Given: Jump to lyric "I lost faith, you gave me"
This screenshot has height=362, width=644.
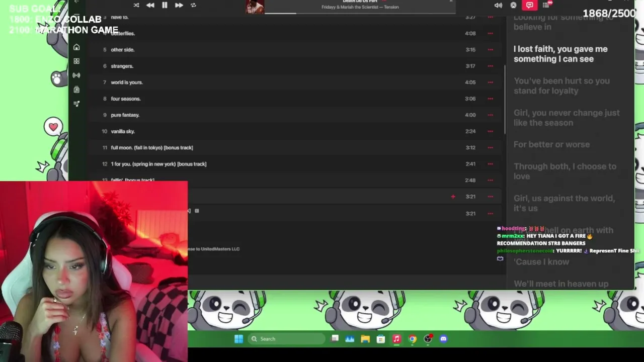Looking at the screenshot, I should (x=560, y=54).
